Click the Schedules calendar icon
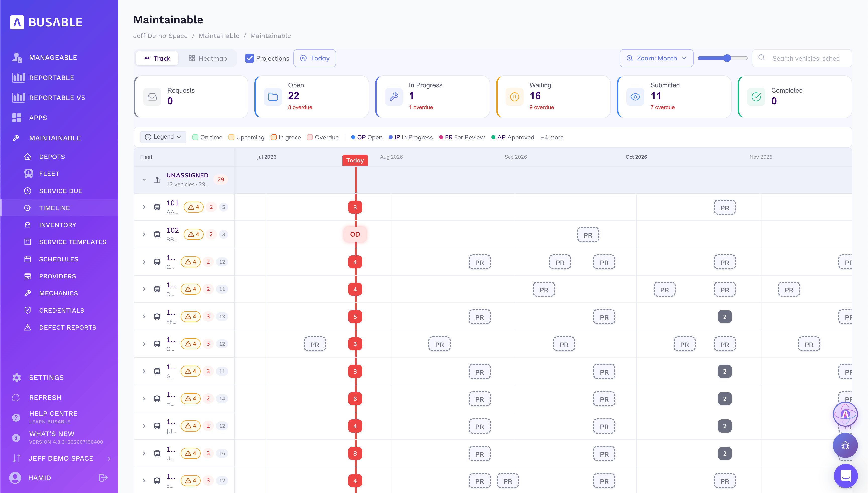868x493 pixels. [x=28, y=259]
